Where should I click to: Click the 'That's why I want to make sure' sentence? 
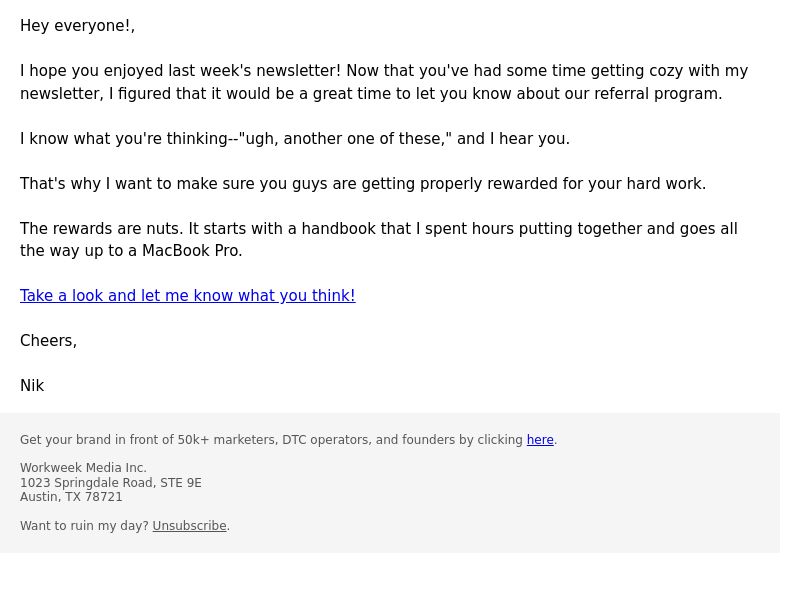[363, 183]
